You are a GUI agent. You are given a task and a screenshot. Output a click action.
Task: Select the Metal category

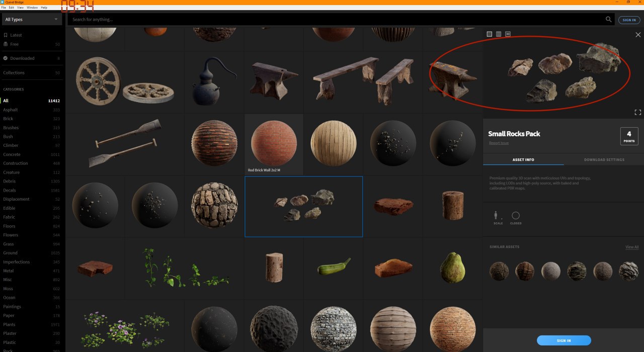pos(32,271)
